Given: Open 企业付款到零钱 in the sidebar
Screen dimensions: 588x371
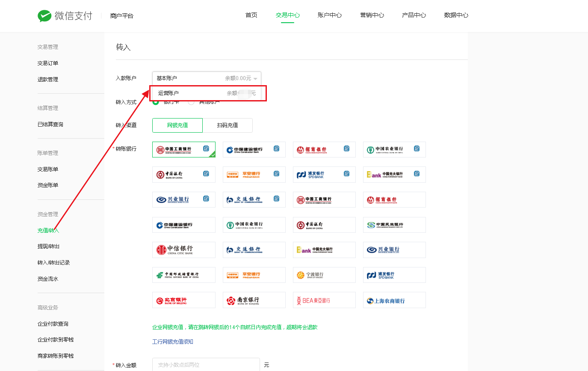Looking at the screenshot, I should pos(56,340).
